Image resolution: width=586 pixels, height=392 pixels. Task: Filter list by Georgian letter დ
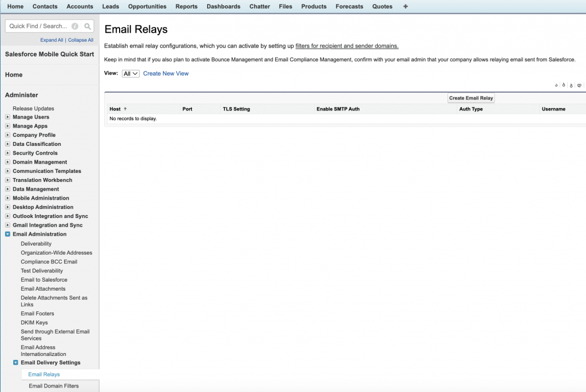click(x=579, y=85)
